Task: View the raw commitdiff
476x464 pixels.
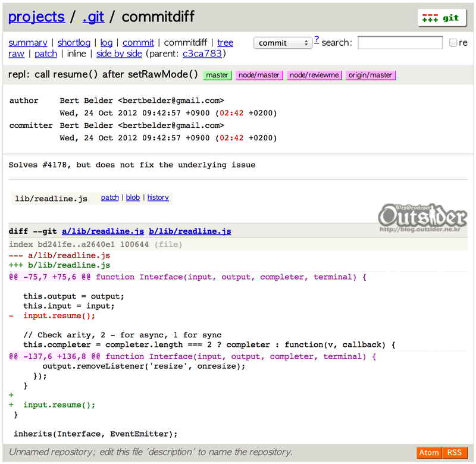Action: point(17,54)
